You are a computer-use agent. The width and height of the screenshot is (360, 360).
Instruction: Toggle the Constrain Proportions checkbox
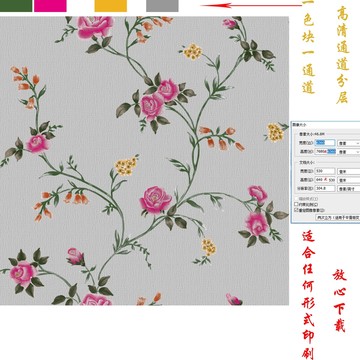(x=296, y=204)
